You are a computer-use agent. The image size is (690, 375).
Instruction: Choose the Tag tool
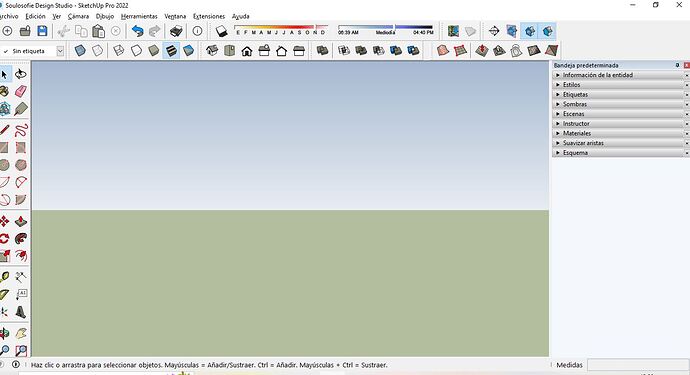click(x=20, y=109)
